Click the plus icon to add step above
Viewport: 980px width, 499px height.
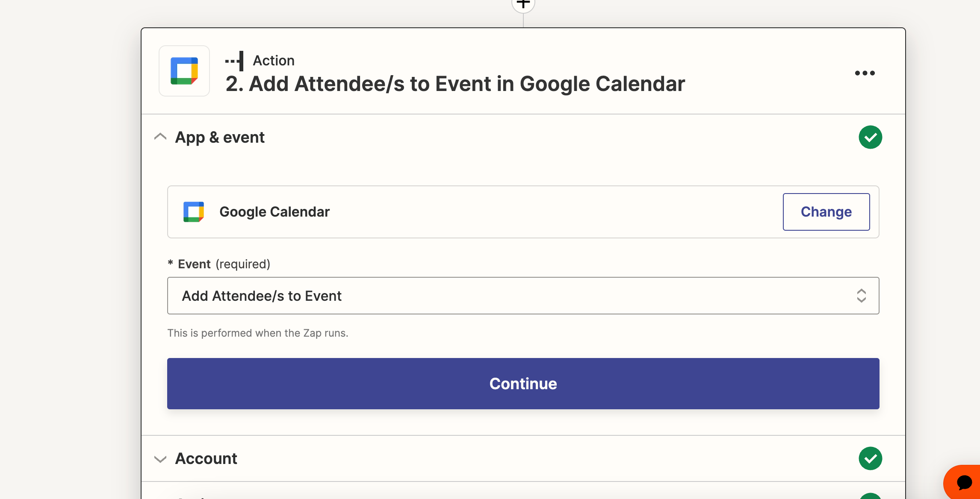coord(523,4)
